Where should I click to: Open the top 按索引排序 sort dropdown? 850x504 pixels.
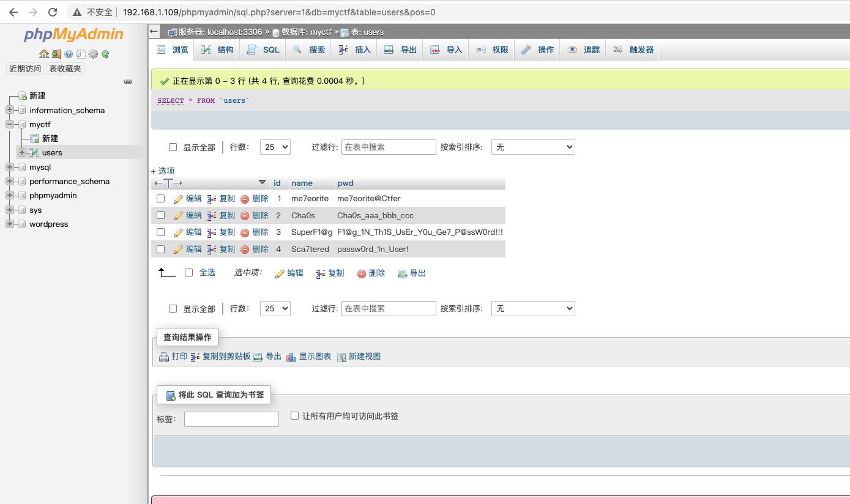coord(532,147)
